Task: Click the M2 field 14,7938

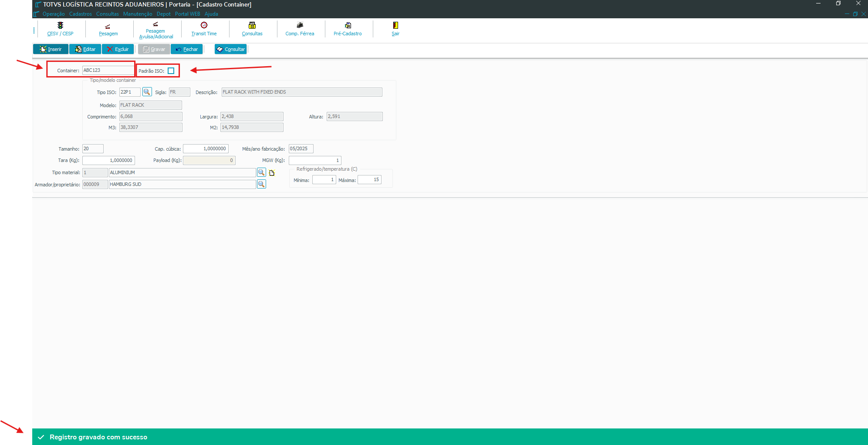Action: click(252, 127)
